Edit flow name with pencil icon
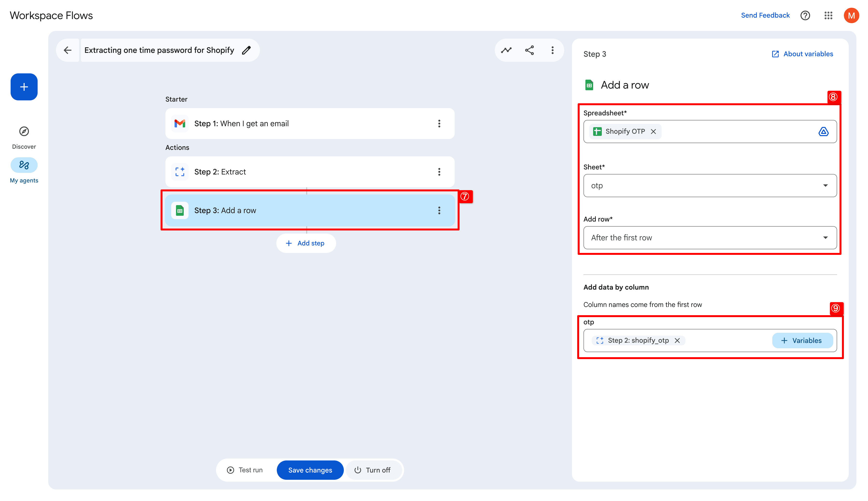The width and height of the screenshot is (868, 501). pyautogui.click(x=246, y=50)
